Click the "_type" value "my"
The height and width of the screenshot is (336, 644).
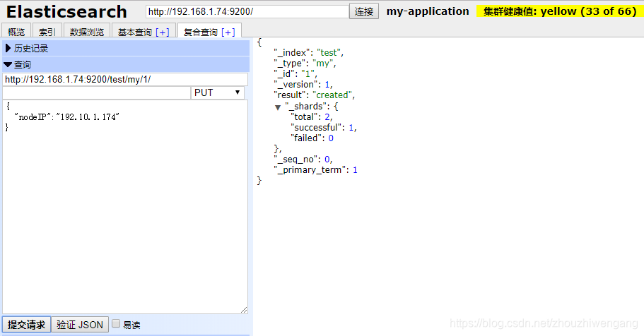tap(323, 64)
